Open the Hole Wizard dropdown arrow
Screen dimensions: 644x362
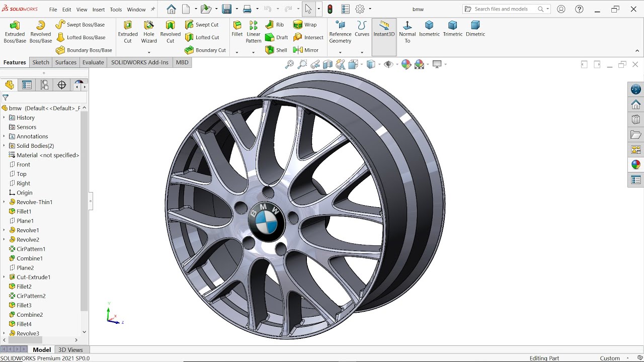point(149,52)
